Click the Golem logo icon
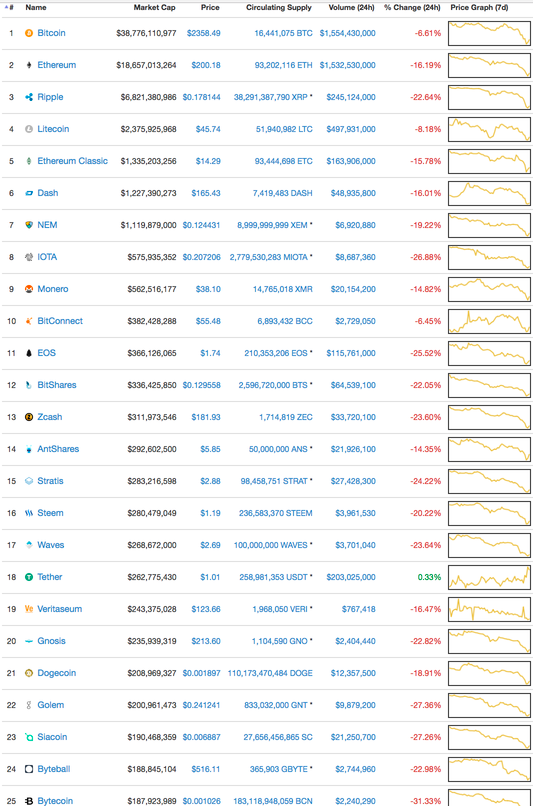 pos(29,705)
